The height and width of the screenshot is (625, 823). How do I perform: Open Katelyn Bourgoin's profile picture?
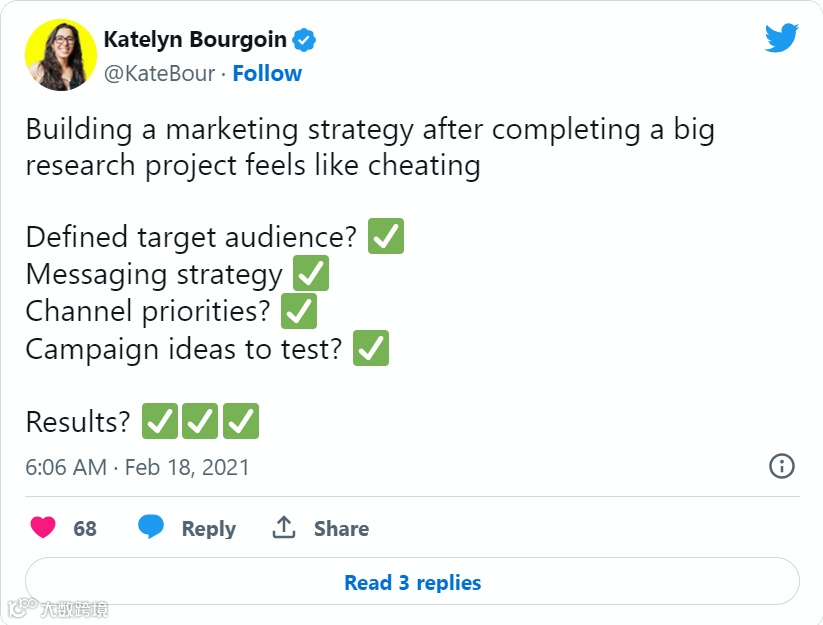[60, 56]
